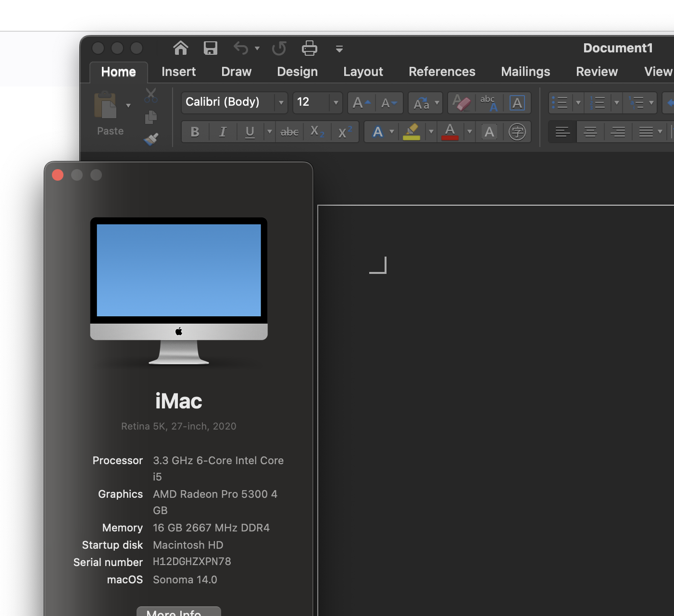Open the font size dropdown arrow
This screenshot has width=674, height=616.
click(x=336, y=103)
